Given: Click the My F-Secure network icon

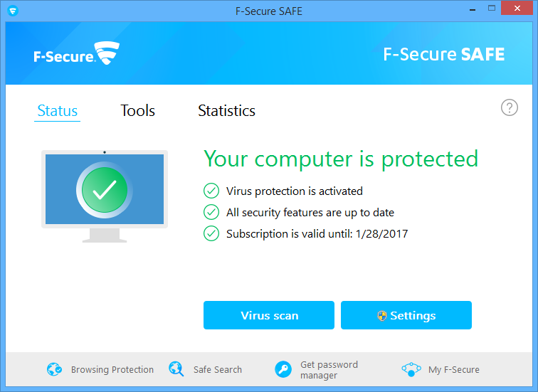Looking at the screenshot, I should point(411,369).
